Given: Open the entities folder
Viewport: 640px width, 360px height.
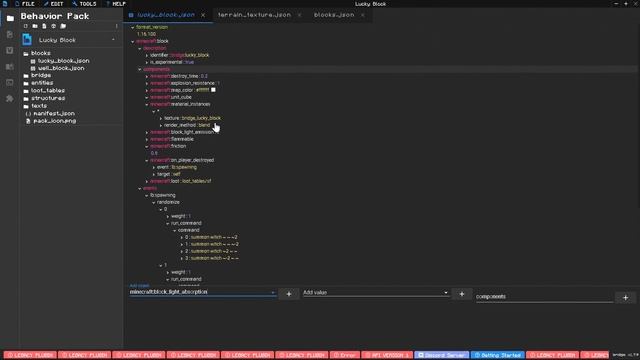Looking at the screenshot, I should [42, 83].
